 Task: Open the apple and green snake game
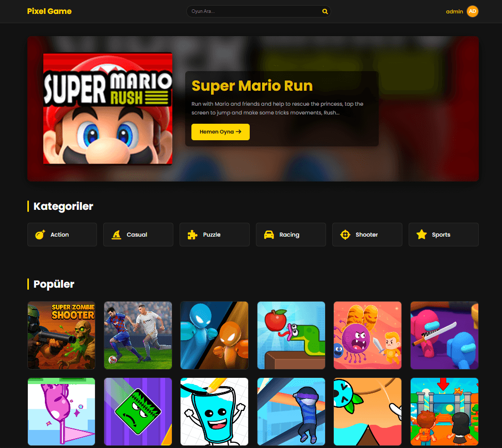[x=291, y=336]
